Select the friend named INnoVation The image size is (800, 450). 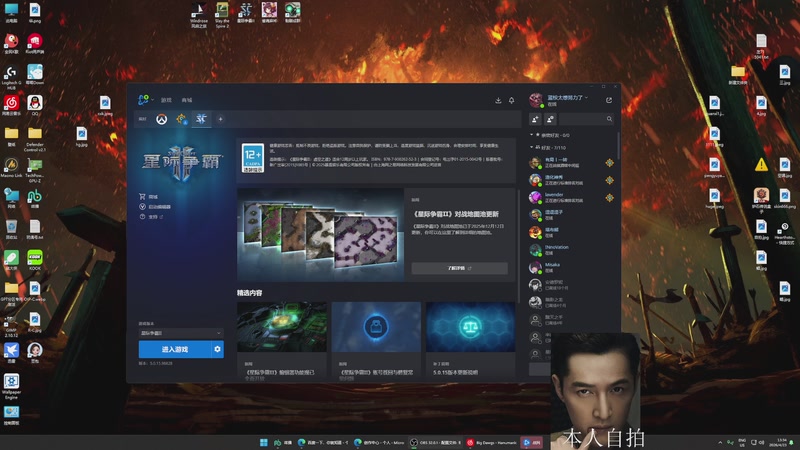571,250
